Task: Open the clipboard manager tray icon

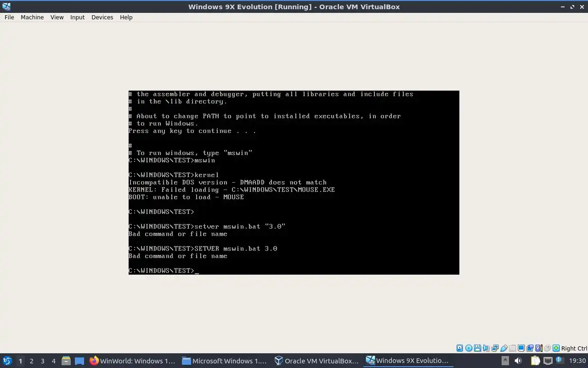Action: click(536, 361)
